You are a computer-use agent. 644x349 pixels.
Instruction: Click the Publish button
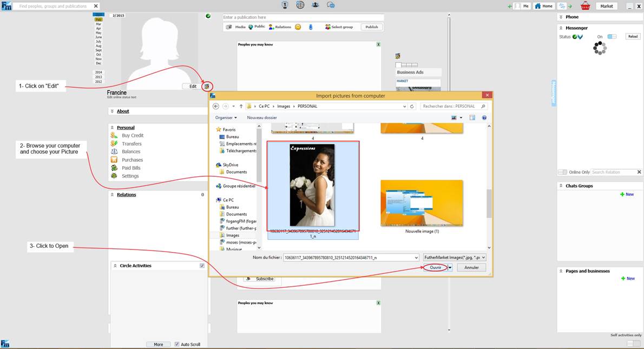tap(372, 27)
